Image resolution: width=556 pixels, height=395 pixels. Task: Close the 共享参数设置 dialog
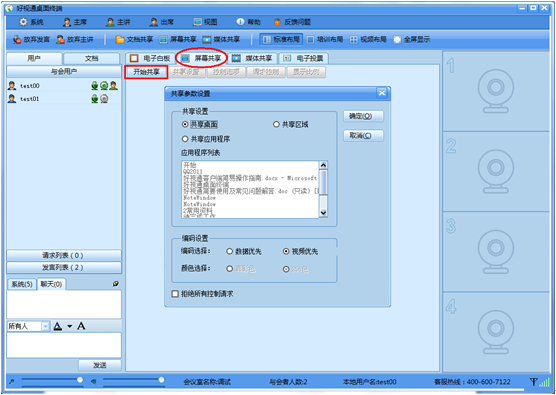(x=382, y=93)
